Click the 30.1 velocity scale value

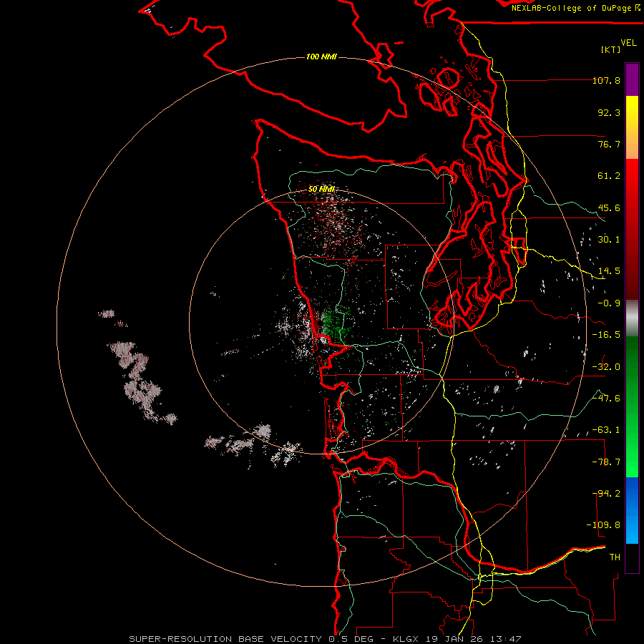(609, 240)
